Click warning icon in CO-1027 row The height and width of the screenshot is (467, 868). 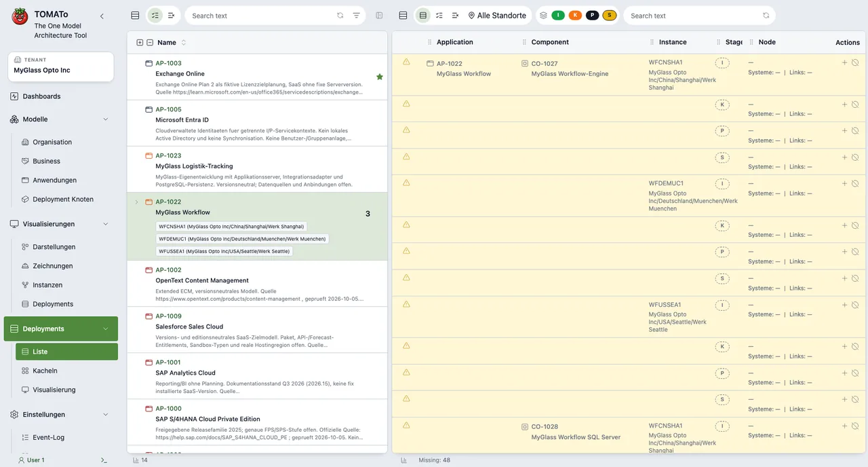tap(406, 62)
